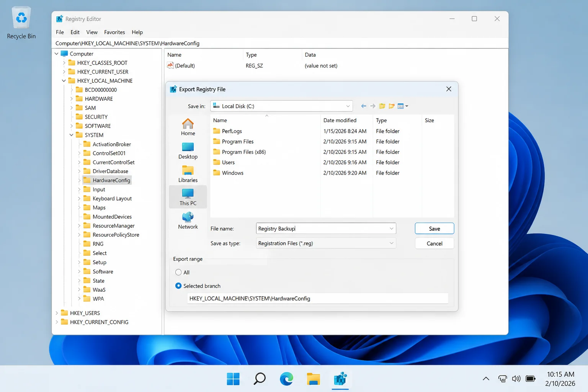Select This PC in the places sidebar
This screenshot has height=392, width=588.
click(x=188, y=197)
